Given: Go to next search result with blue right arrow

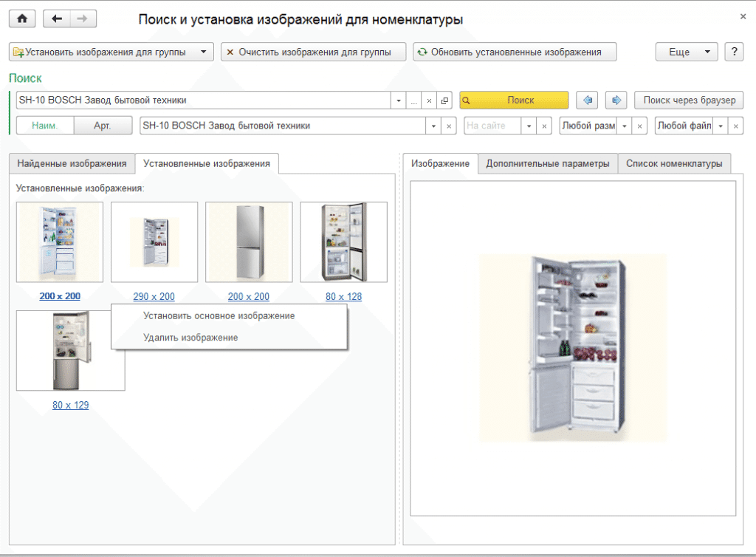Looking at the screenshot, I should pos(616,100).
